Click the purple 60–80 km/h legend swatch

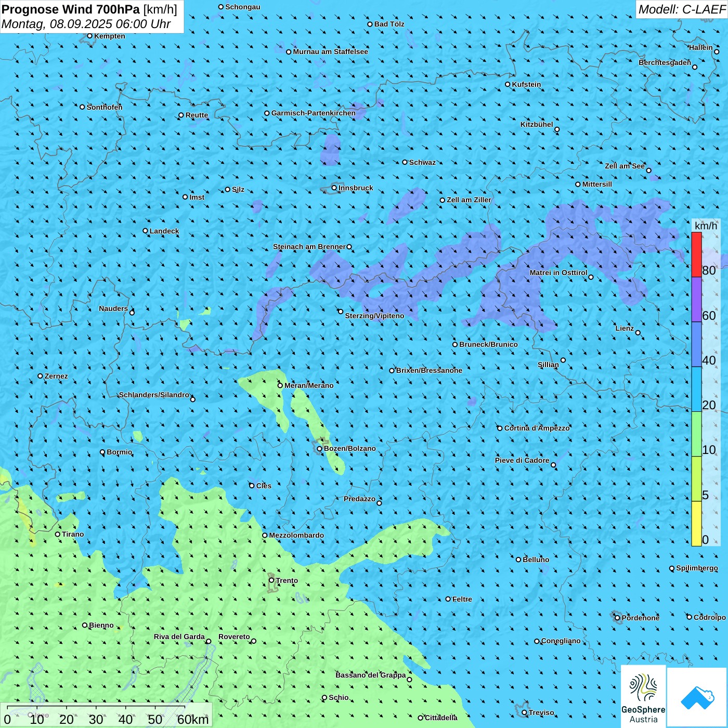696,300
